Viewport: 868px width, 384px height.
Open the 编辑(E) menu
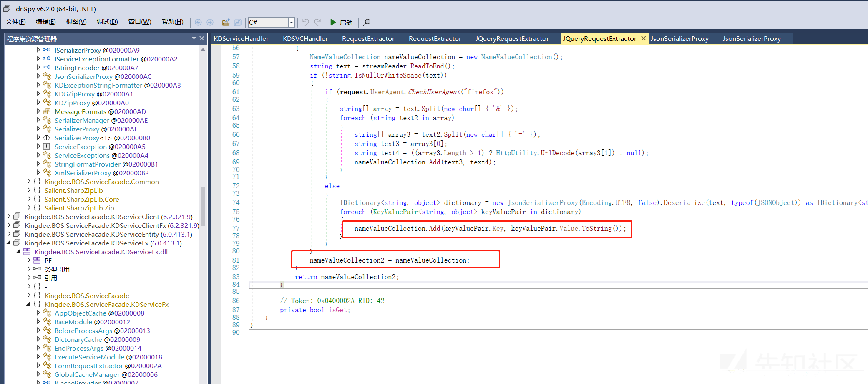[x=46, y=22]
